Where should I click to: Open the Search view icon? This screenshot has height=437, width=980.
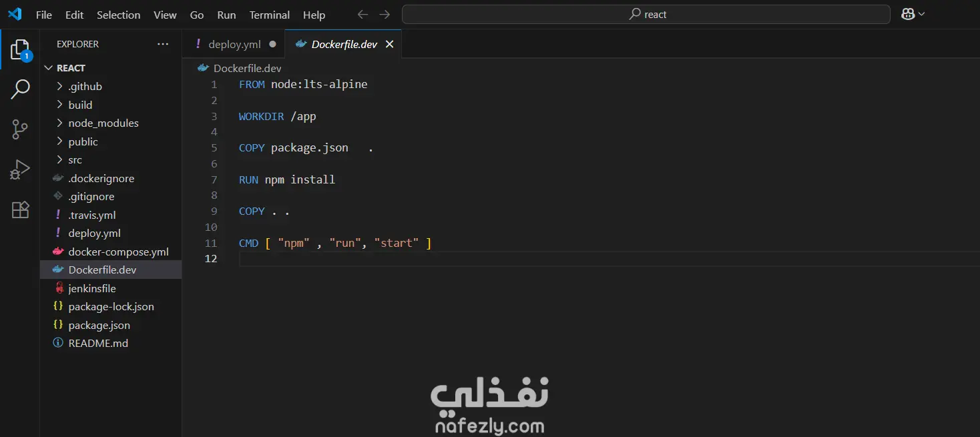coord(19,89)
